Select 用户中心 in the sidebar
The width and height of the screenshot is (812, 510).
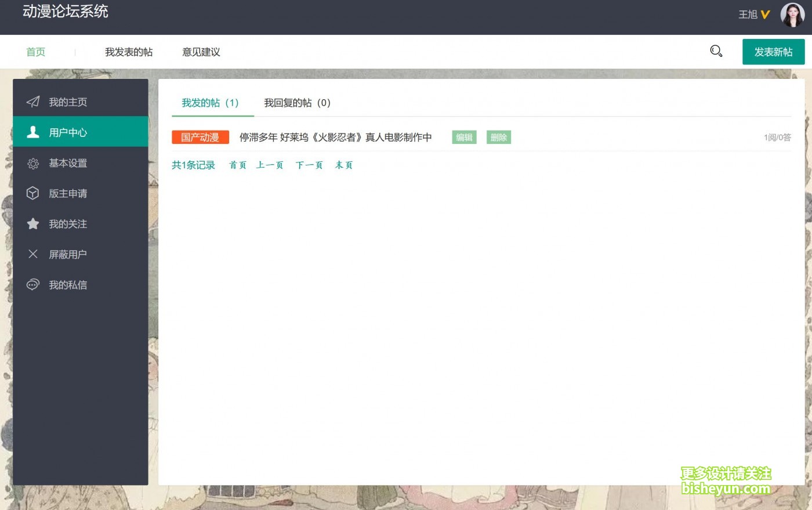click(80, 132)
